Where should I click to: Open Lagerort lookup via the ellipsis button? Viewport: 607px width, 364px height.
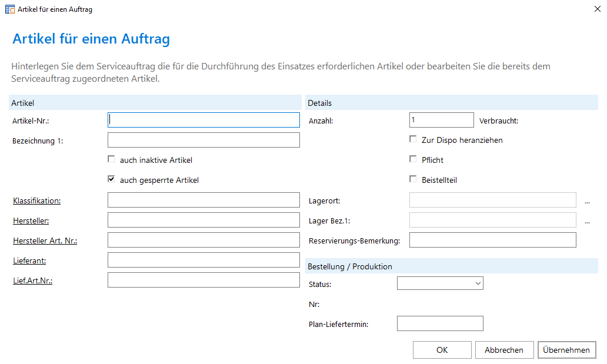(587, 201)
